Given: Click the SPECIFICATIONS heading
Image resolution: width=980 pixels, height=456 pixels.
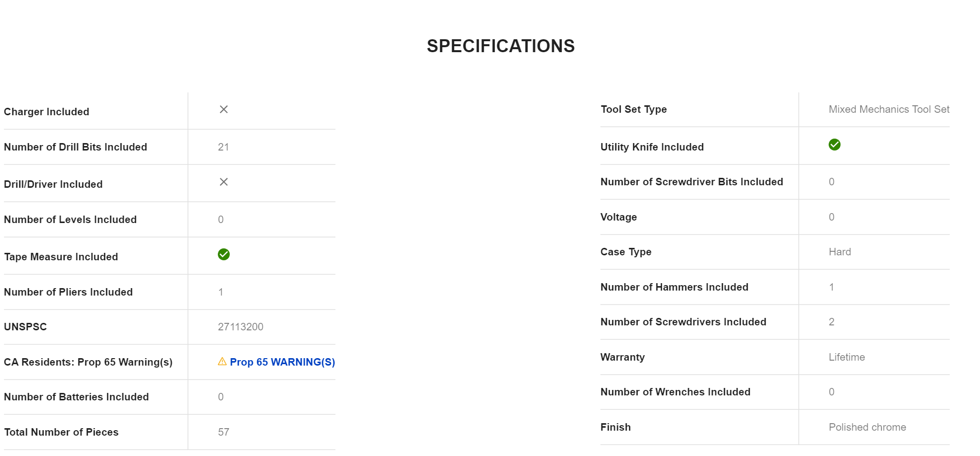Looking at the screenshot, I should (x=501, y=46).
